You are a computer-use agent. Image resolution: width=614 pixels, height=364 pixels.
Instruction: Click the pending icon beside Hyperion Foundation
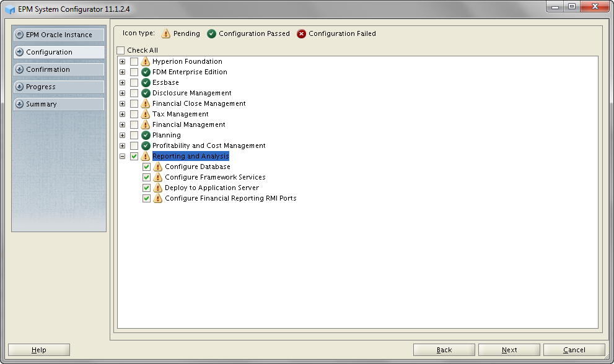(146, 61)
